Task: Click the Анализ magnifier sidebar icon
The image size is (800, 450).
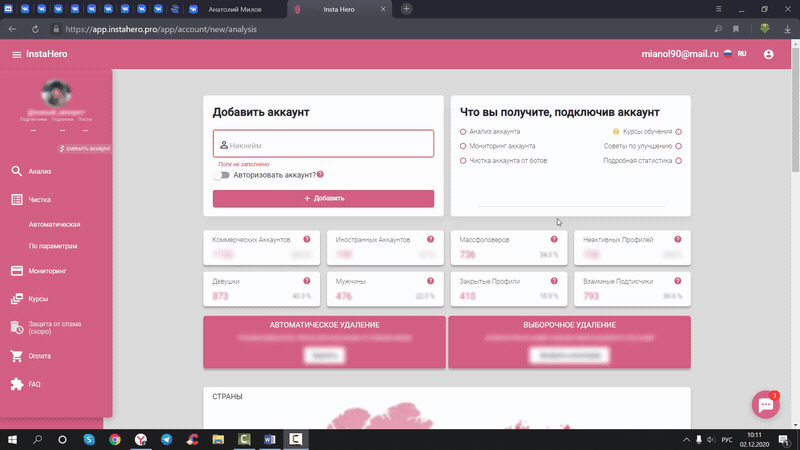Action: tap(16, 171)
